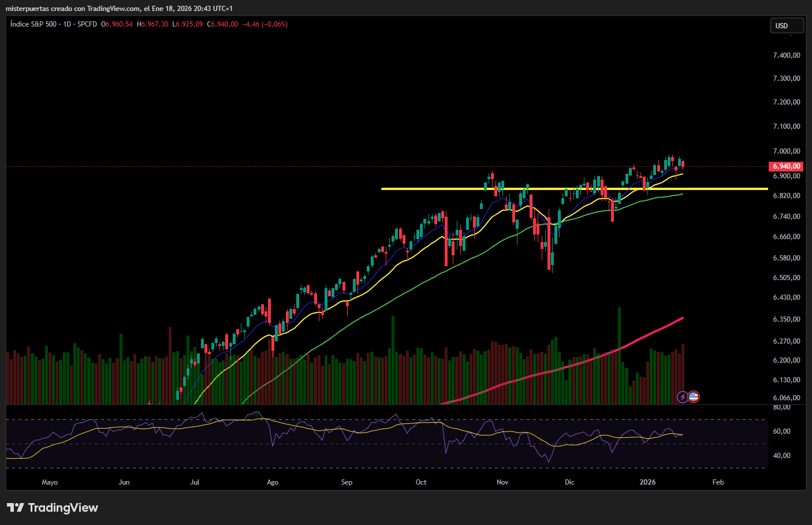The width and height of the screenshot is (812, 525).
Task: Click the 6.580,00 price axis label
Action: pos(787,258)
